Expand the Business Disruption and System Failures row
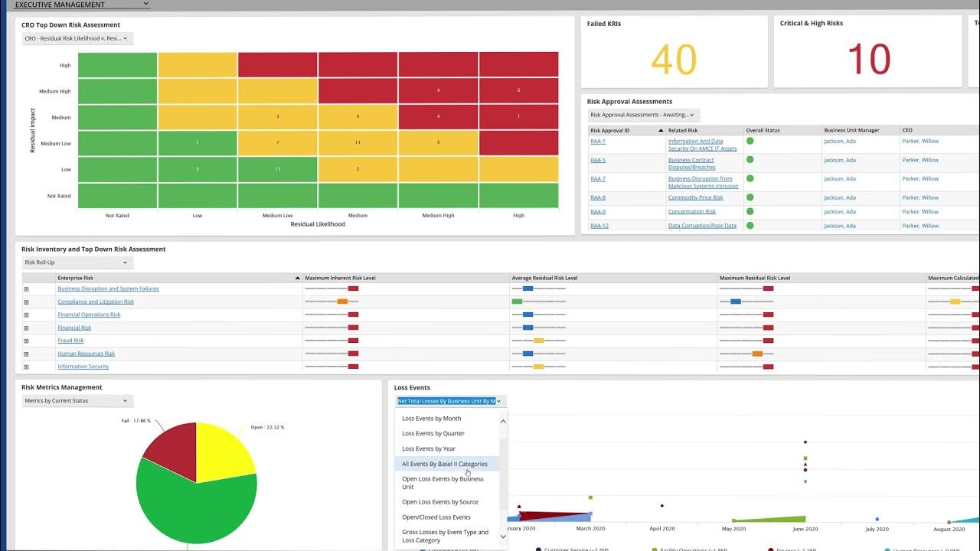Viewport: 980px width, 551px height. click(x=26, y=289)
